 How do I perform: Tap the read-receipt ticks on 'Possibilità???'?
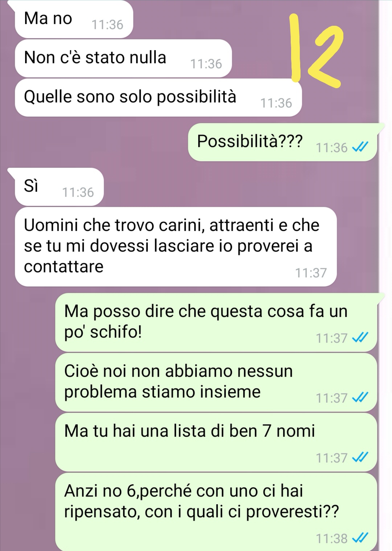(360, 147)
